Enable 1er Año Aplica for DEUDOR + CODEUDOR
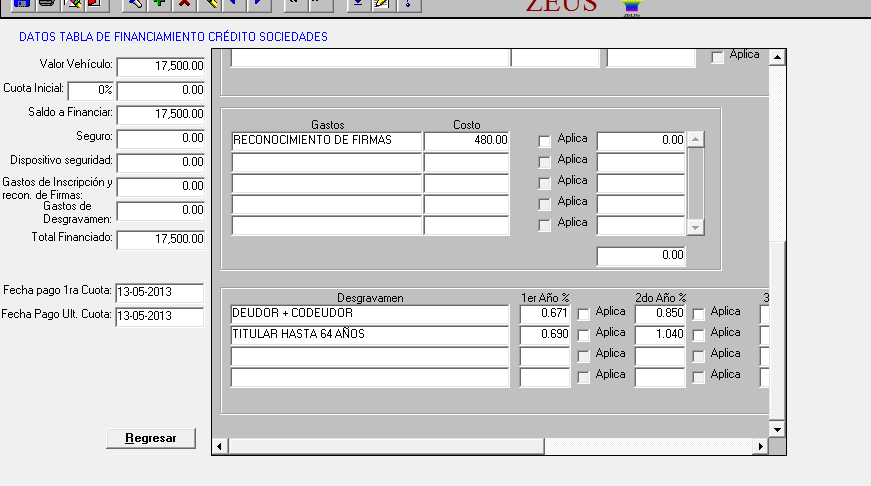The width and height of the screenshot is (871, 486). 584,314
